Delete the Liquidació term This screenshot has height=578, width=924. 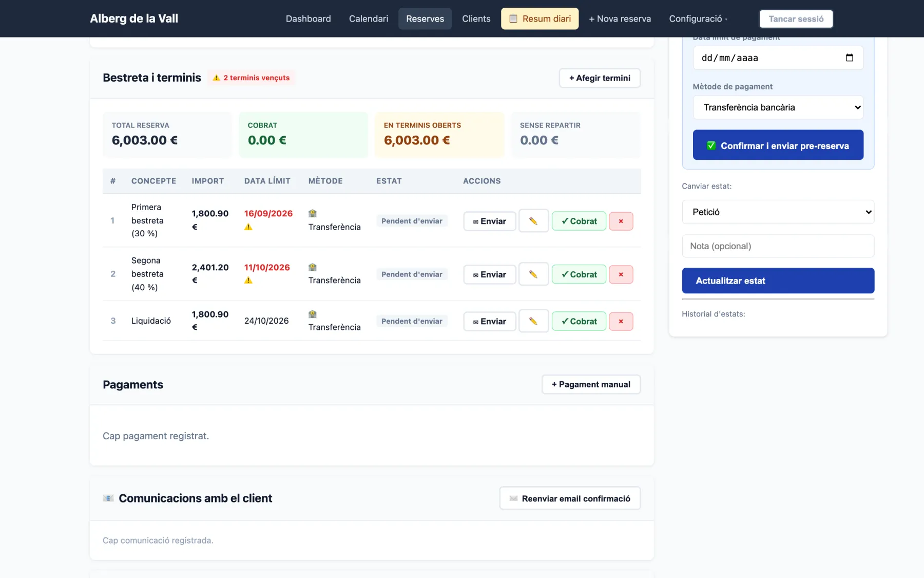point(621,321)
